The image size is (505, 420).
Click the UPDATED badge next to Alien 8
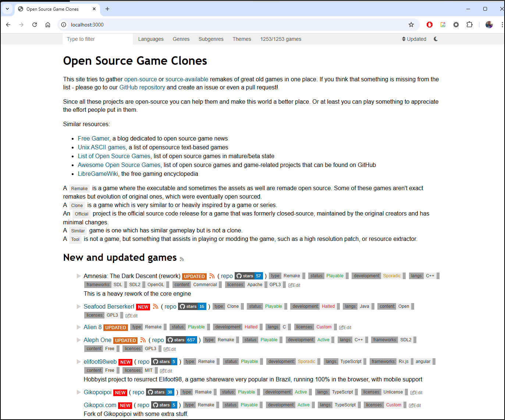(115, 327)
